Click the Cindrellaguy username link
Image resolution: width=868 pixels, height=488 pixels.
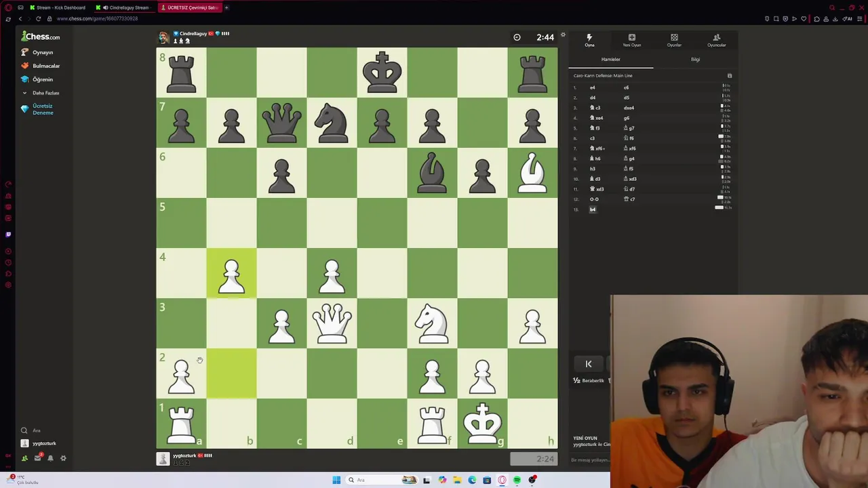point(193,33)
